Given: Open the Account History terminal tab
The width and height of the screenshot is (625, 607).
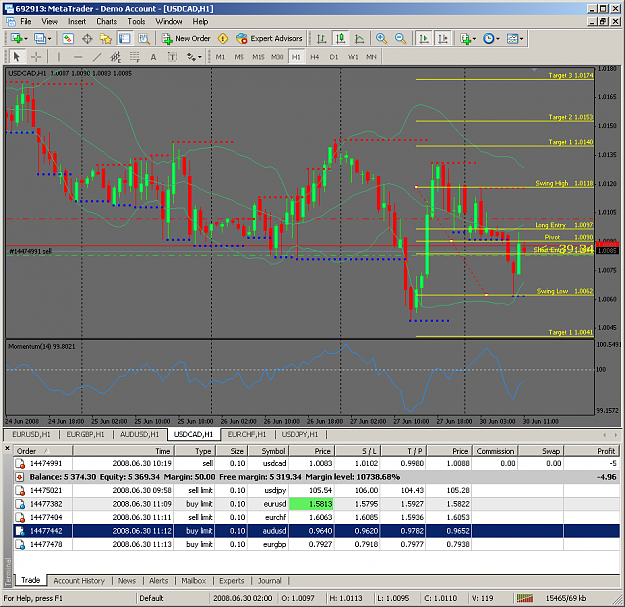Looking at the screenshot, I should click(79, 581).
